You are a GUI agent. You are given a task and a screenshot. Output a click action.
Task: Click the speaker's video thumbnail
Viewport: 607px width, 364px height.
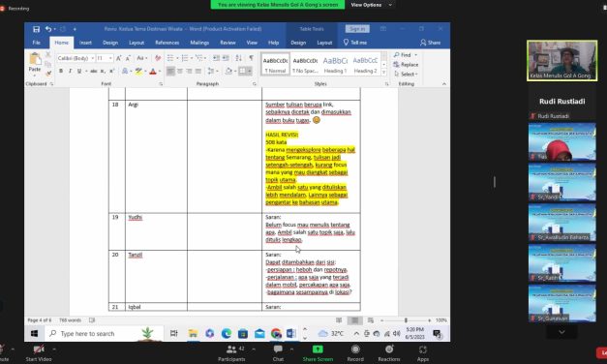pos(561,61)
